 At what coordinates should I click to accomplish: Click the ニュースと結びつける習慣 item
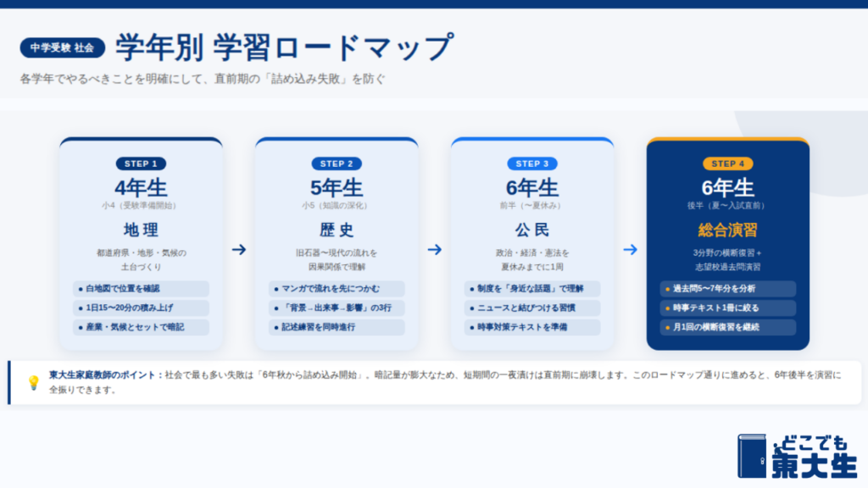click(x=532, y=308)
